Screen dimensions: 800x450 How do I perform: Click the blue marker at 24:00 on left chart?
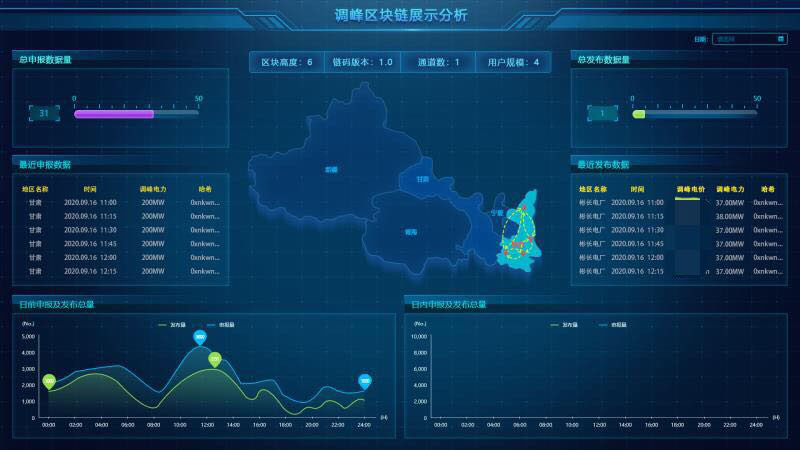pyautogui.click(x=365, y=381)
